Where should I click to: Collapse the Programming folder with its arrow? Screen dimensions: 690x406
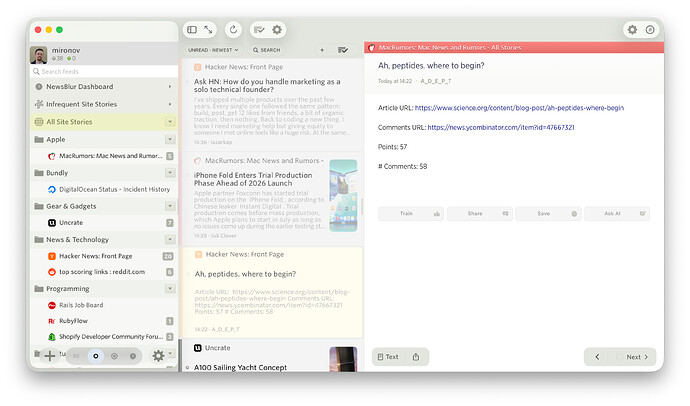tap(170, 289)
